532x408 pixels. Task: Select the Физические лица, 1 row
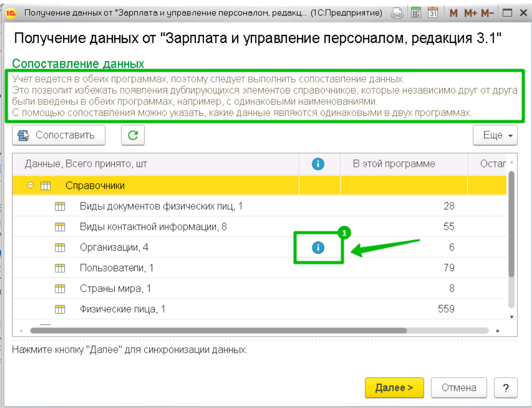pyautogui.click(x=122, y=309)
